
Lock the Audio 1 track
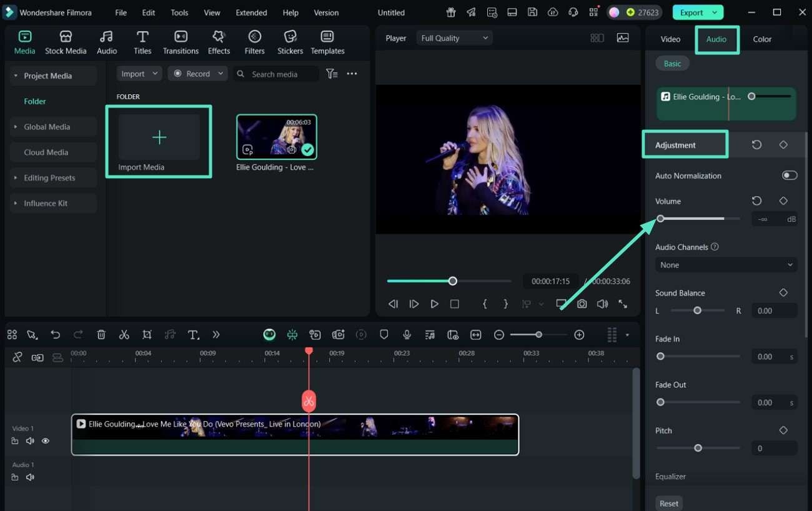pyautogui.click(x=15, y=477)
